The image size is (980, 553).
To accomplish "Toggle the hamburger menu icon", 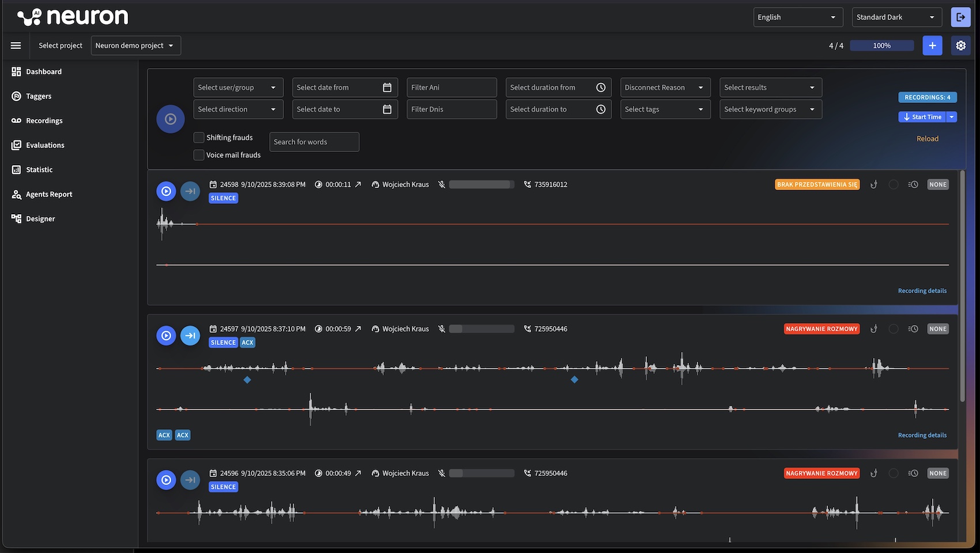I will coord(16,46).
